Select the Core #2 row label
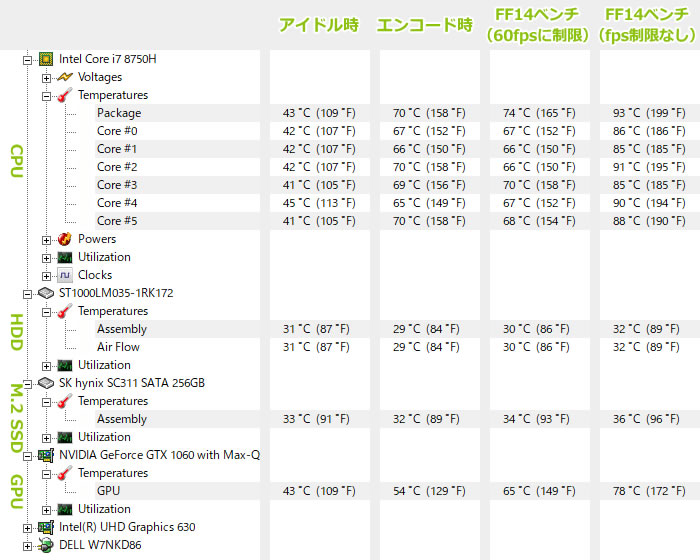 (x=117, y=167)
